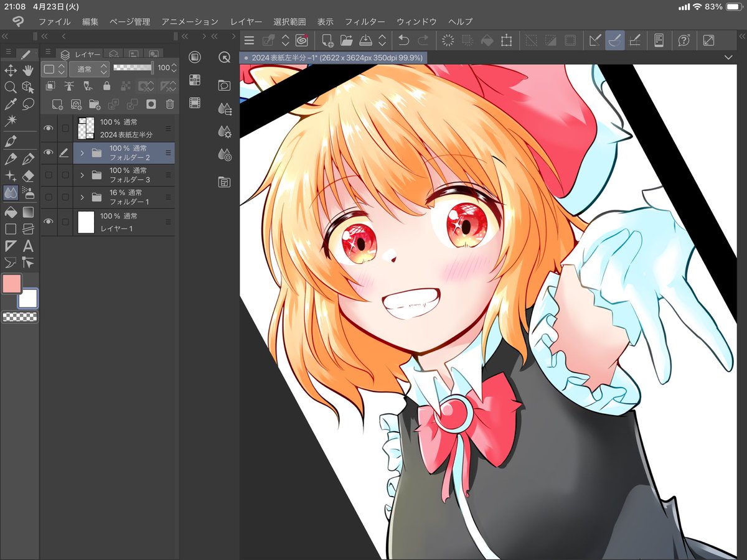The height and width of the screenshot is (560, 747).
Task: Open the ファイル menu
Action: (x=54, y=22)
